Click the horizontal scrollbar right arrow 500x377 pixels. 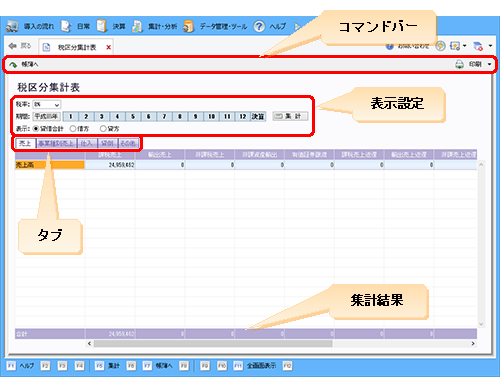coord(473,343)
